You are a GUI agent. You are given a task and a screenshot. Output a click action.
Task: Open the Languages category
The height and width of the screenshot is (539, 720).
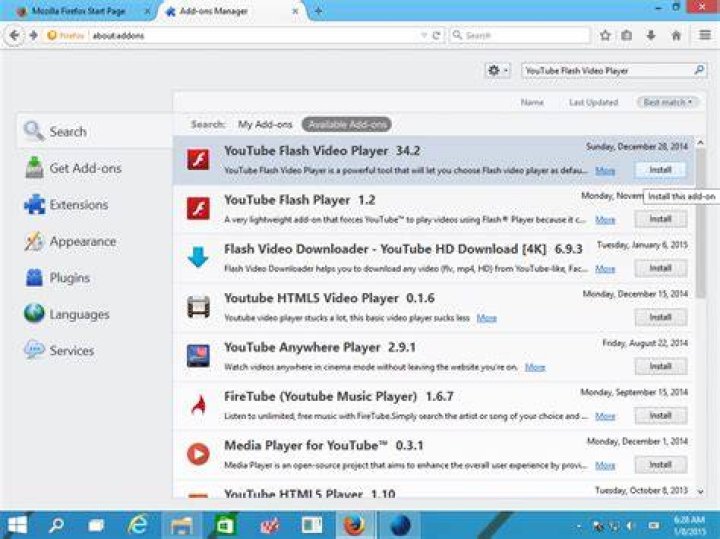tap(67, 314)
